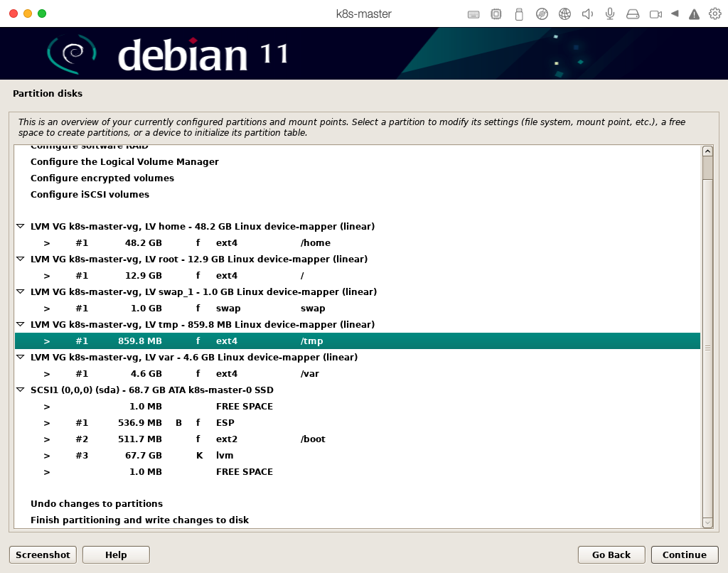Select the last 1.0 MB FREE SPACE row
This screenshot has width=728, height=573.
tap(358, 472)
